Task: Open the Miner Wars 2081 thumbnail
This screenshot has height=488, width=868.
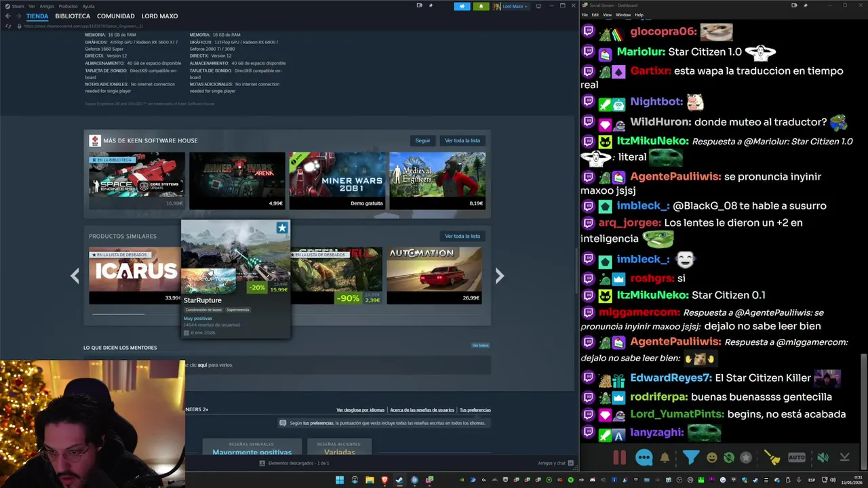Action: pos(337,180)
